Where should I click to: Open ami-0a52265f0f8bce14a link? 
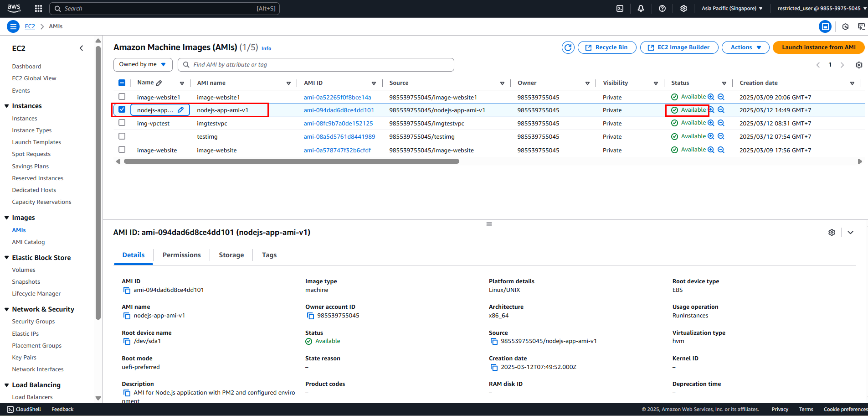(x=337, y=97)
